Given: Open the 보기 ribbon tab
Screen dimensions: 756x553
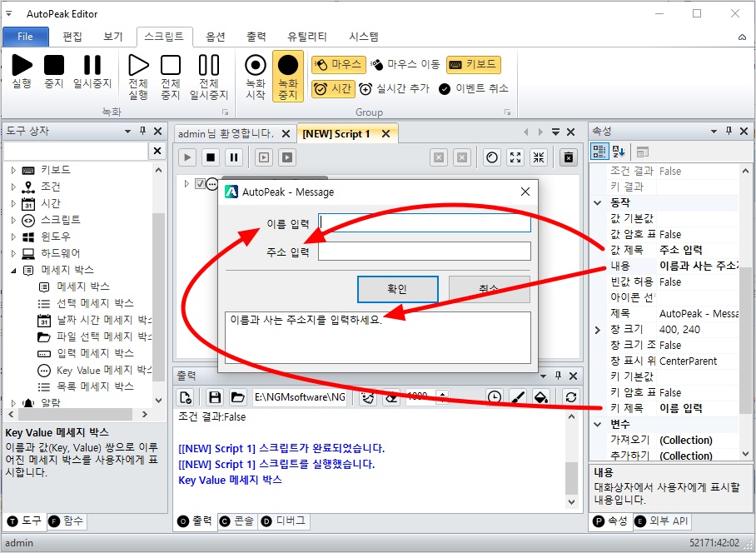Looking at the screenshot, I should pos(113,37).
